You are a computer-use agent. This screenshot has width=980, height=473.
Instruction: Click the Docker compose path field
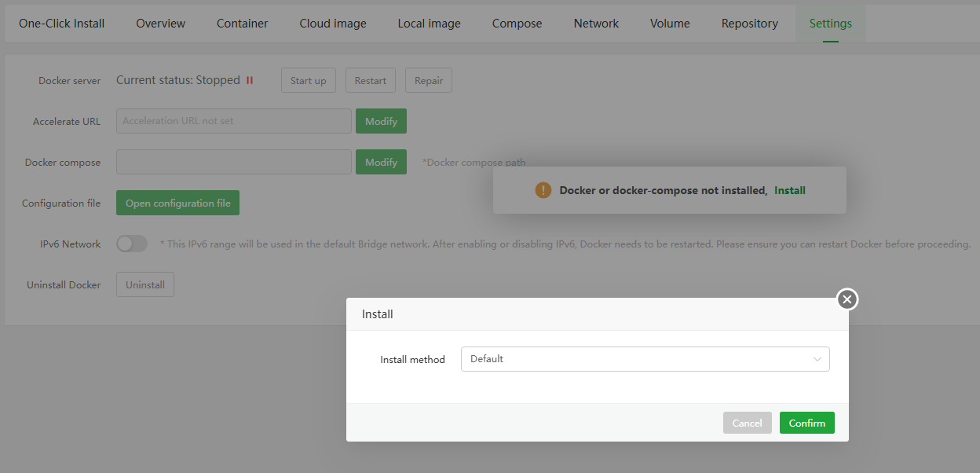(x=233, y=162)
